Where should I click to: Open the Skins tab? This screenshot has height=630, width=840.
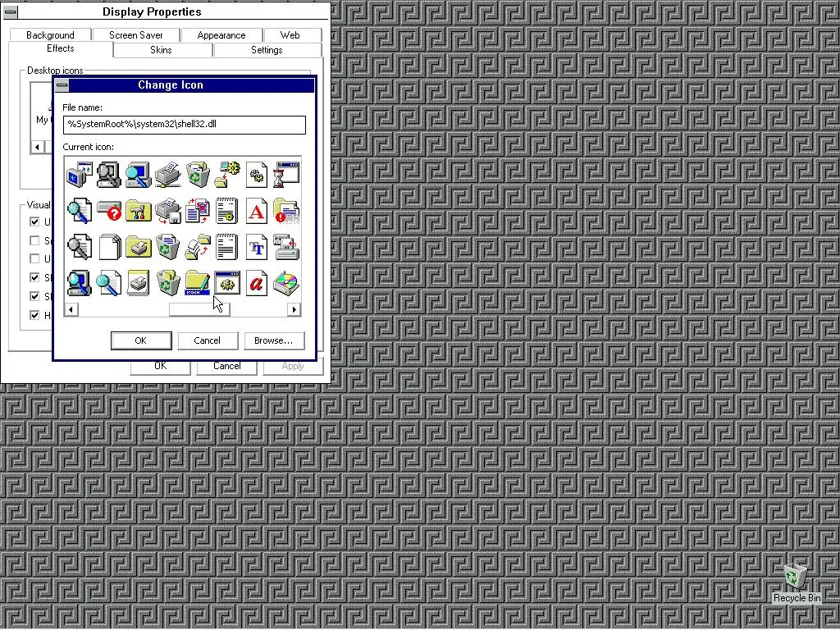click(x=161, y=50)
